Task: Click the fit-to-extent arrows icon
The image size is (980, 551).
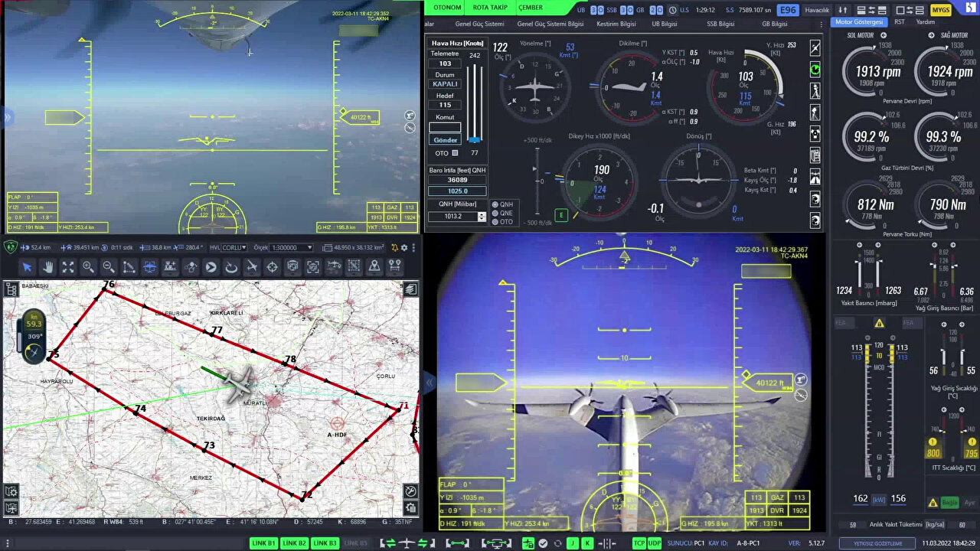Action: point(68,266)
